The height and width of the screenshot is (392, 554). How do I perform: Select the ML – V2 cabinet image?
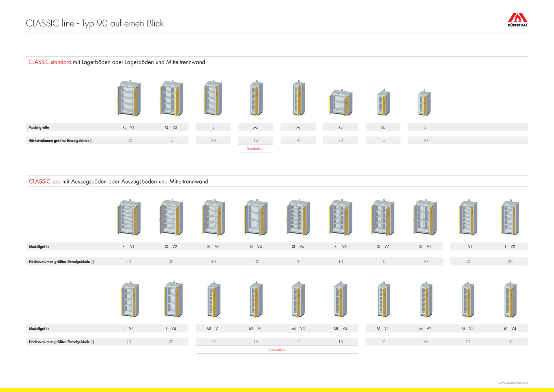pyautogui.click(x=256, y=299)
